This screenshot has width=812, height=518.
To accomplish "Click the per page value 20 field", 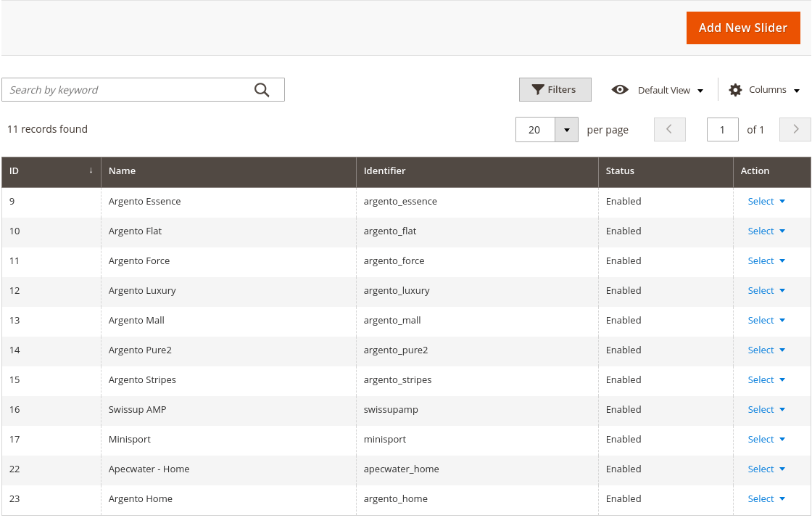I will pos(536,129).
